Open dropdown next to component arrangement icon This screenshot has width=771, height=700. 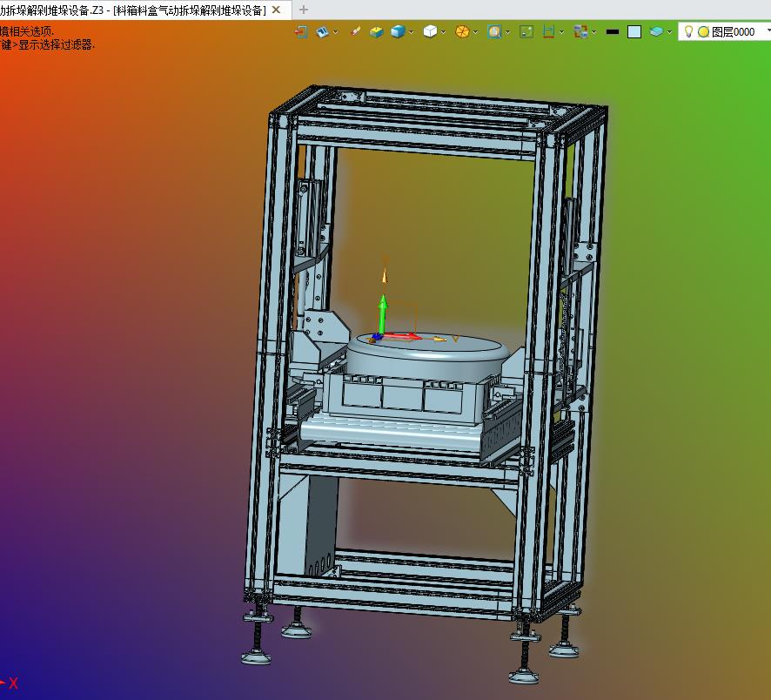click(x=594, y=32)
